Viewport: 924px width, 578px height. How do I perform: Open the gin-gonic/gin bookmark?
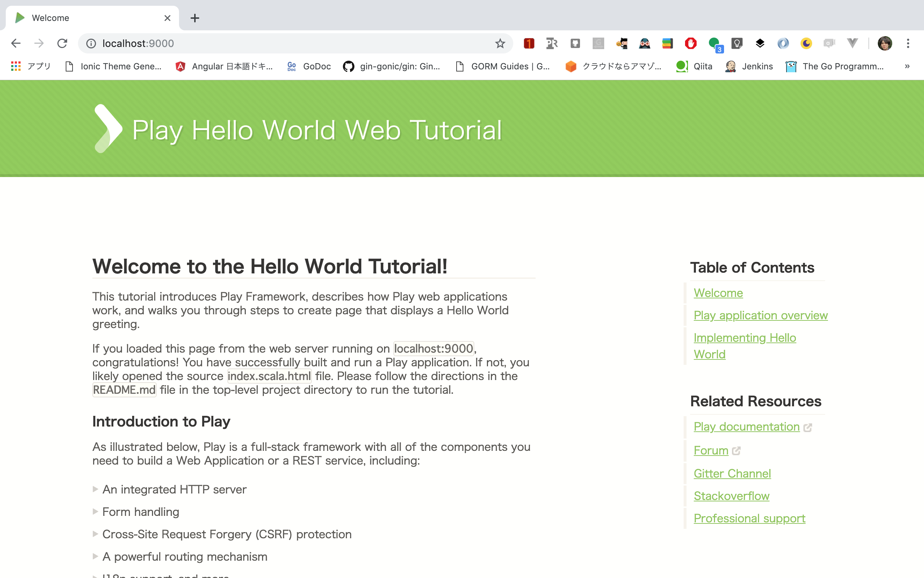391,66
